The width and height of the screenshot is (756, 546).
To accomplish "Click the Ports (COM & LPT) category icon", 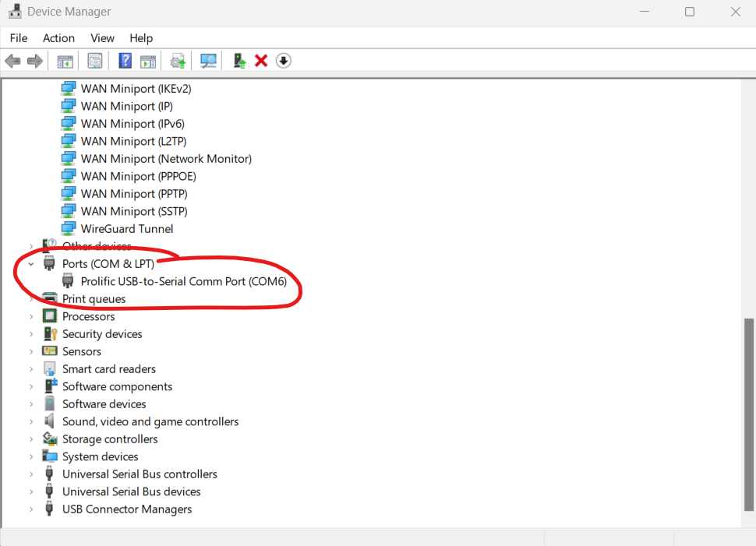I will (49, 263).
